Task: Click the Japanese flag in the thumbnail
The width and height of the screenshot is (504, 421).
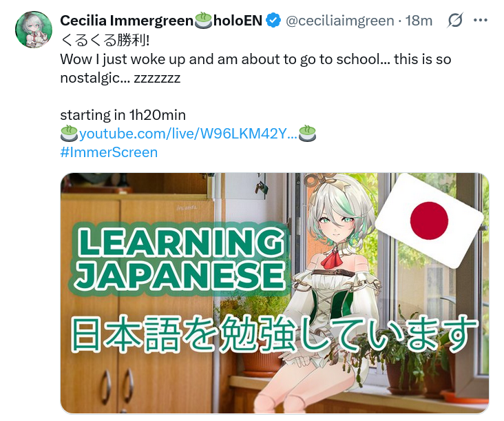Action: click(x=429, y=220)
